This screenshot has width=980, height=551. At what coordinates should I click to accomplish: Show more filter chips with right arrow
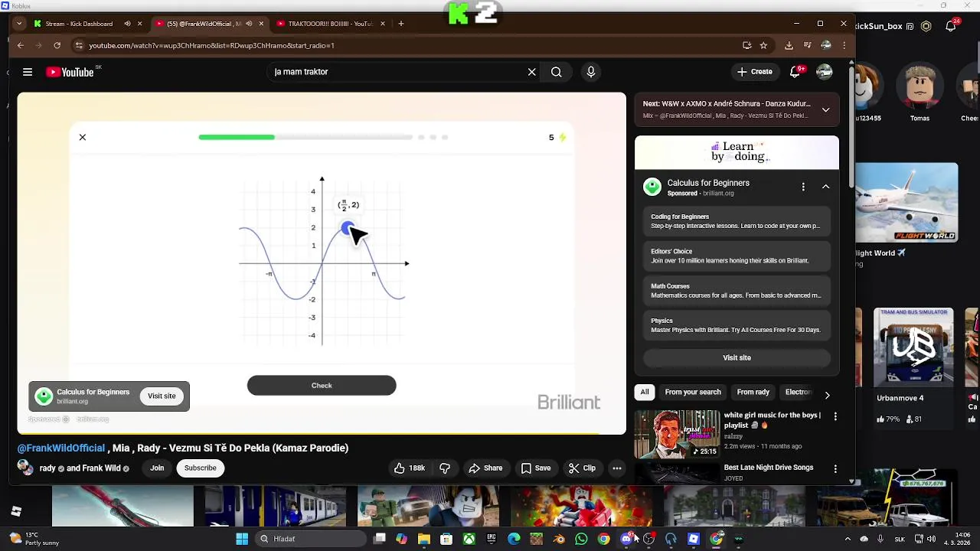(x=827, y=395)
